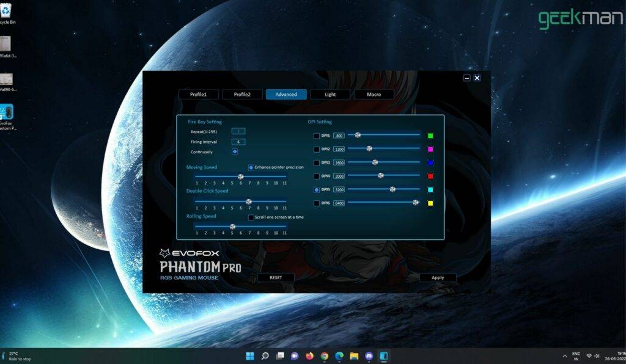Image resolution: width=626 pixels, height=364 pixels.
Task: Open the blue DPI3 color swatch
Action: click(x=430, y=162)
